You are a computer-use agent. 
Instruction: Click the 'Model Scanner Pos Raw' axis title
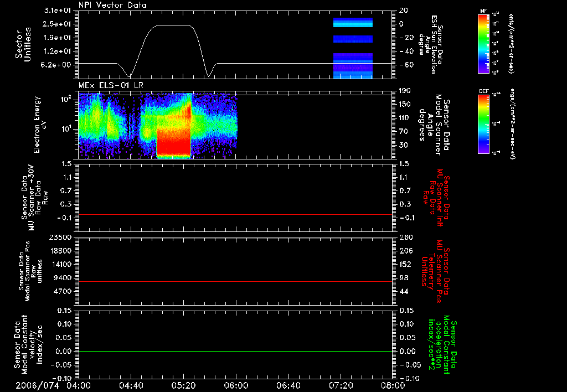click(30, 271)
